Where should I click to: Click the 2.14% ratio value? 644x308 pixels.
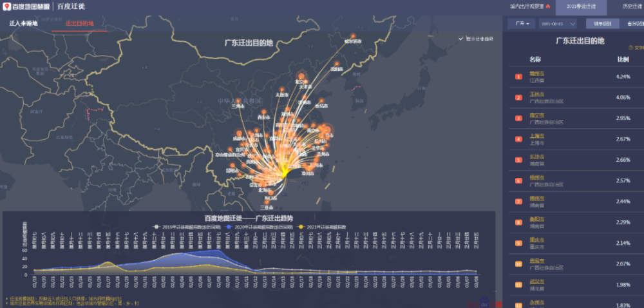pos(623,243)
